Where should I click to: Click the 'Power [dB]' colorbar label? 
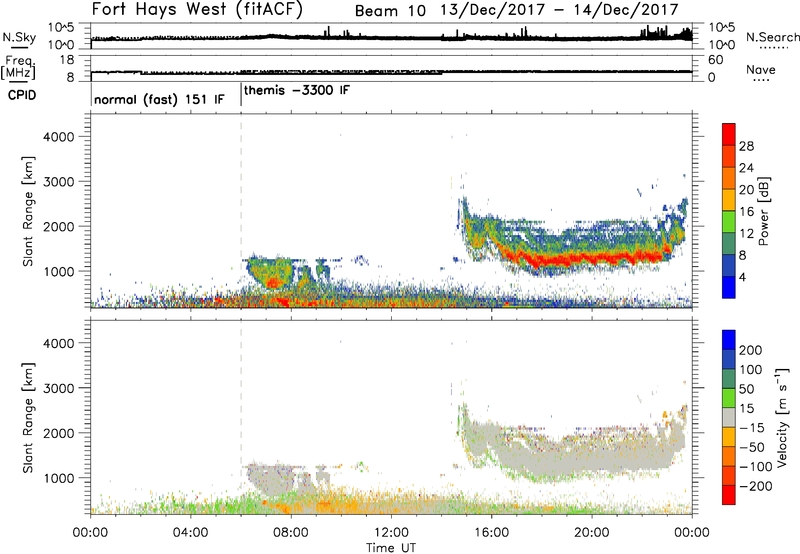point(763,211)
